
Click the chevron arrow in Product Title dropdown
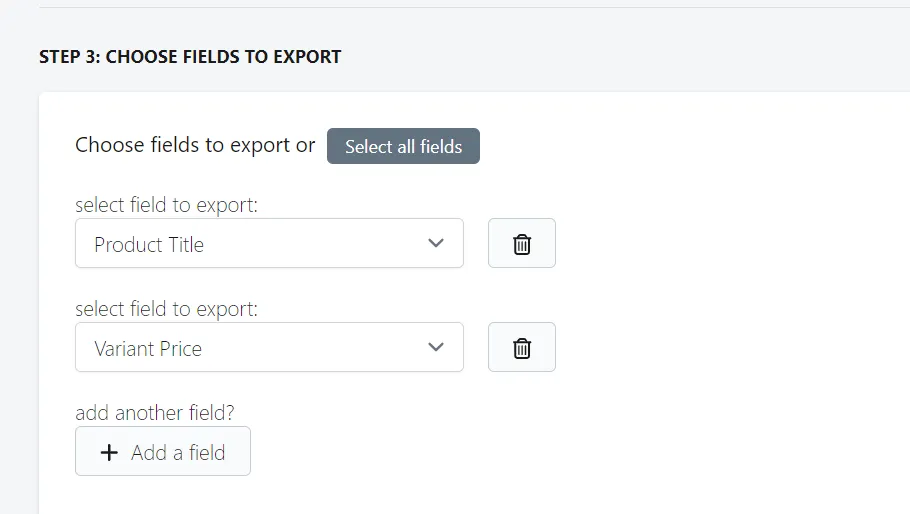pyautogui.click(x=436, y=243)
